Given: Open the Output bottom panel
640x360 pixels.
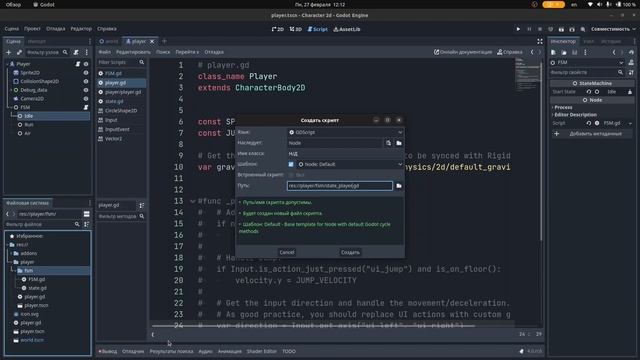Looking at the screenshot, I should [x=108, y=351].
